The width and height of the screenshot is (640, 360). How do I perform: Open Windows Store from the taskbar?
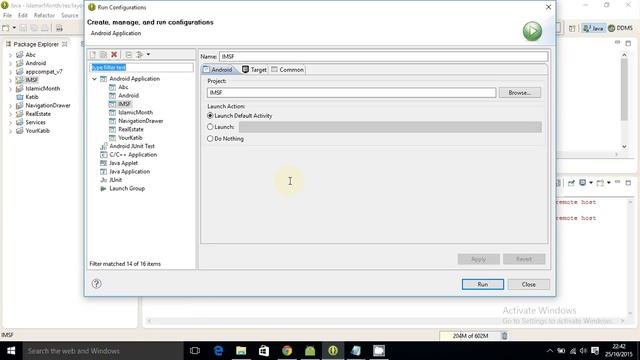[x=264, y=351]
